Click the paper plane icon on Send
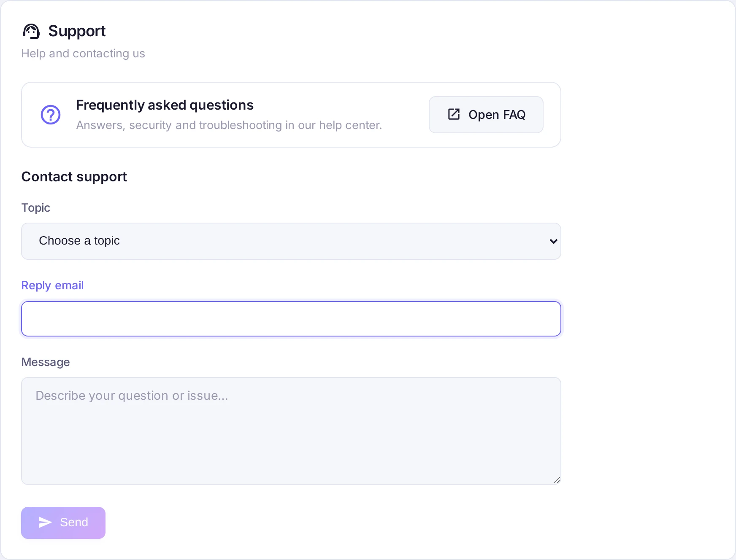 pyautogui.click(x=45, y=522)
